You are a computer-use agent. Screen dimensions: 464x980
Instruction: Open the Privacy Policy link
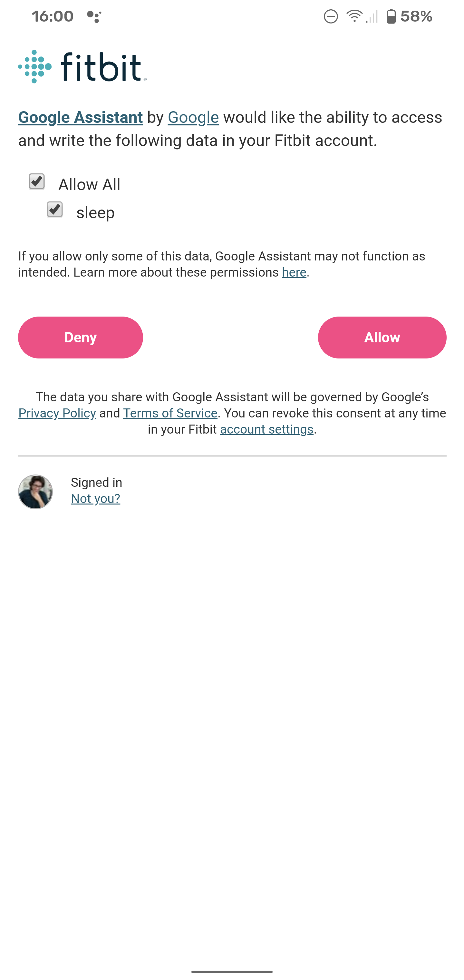pyautogui.click(x=57, y=413)
